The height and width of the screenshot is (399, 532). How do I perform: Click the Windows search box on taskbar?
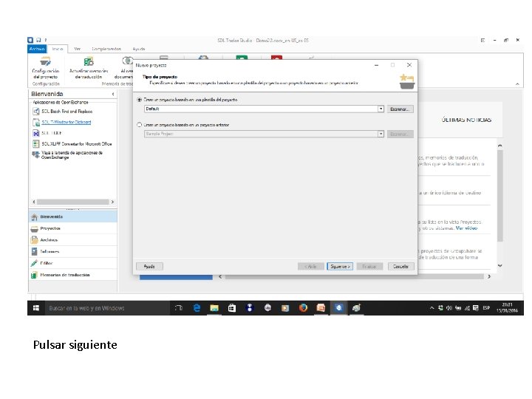click(107, 308)
